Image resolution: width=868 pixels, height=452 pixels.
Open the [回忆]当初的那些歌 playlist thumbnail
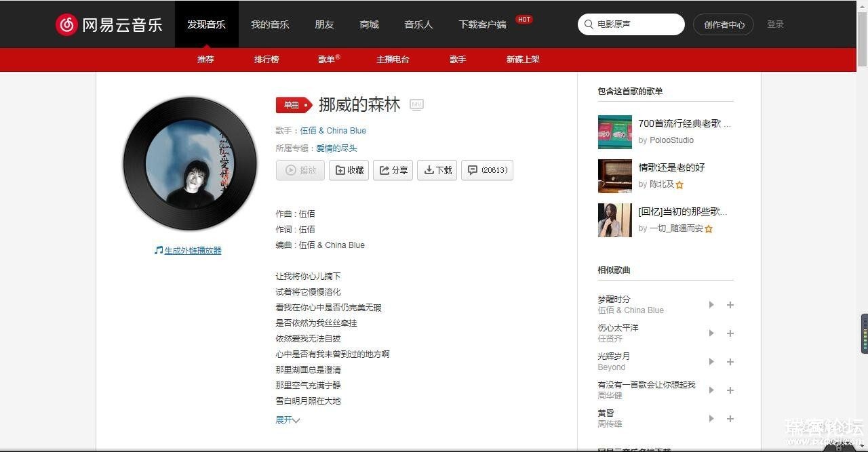(615, 220)
